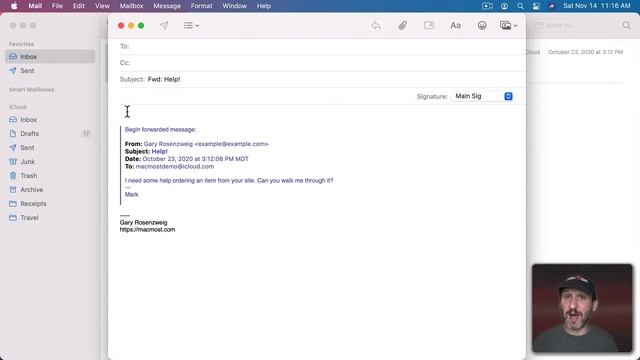Open Control Center from menu bar

coord(536,6)
